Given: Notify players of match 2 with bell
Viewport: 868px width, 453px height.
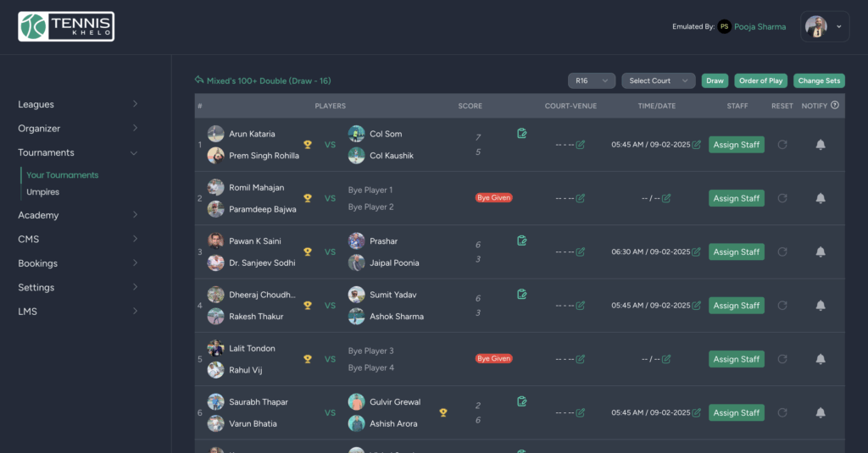Looking at the screenshot, I should (821, 198).
